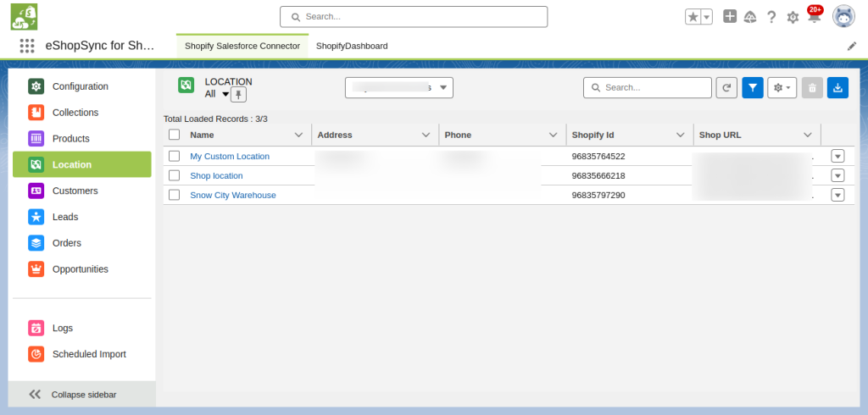
Task: Switch to Shopify Salesforce Connector tab
Action: pyautogui.click(x=242, y=46)
